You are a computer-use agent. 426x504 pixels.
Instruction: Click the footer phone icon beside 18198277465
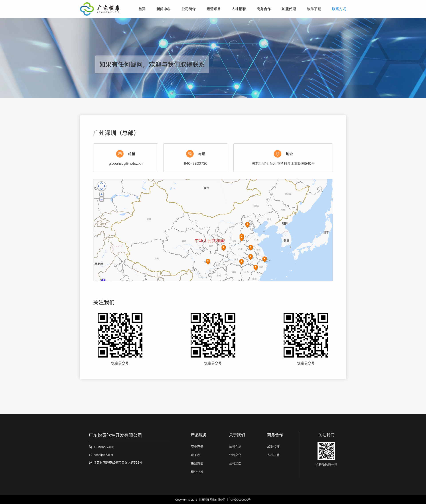(x=90, y=447)
